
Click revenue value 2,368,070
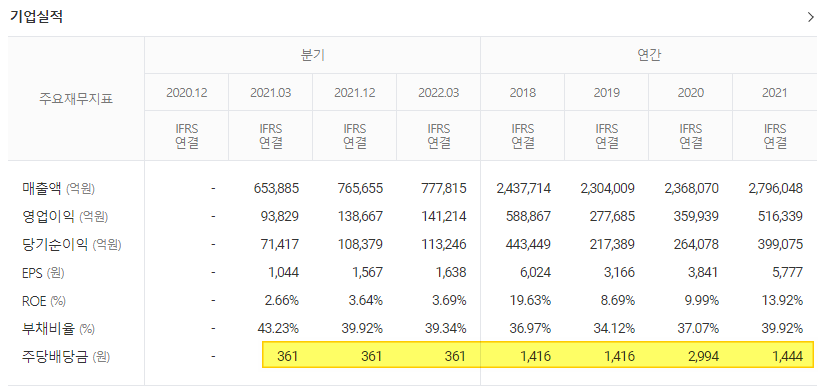[692, 188]
